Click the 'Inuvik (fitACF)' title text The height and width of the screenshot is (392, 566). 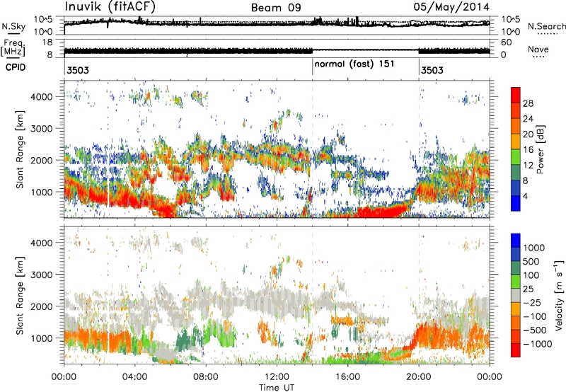coord(110,7)
